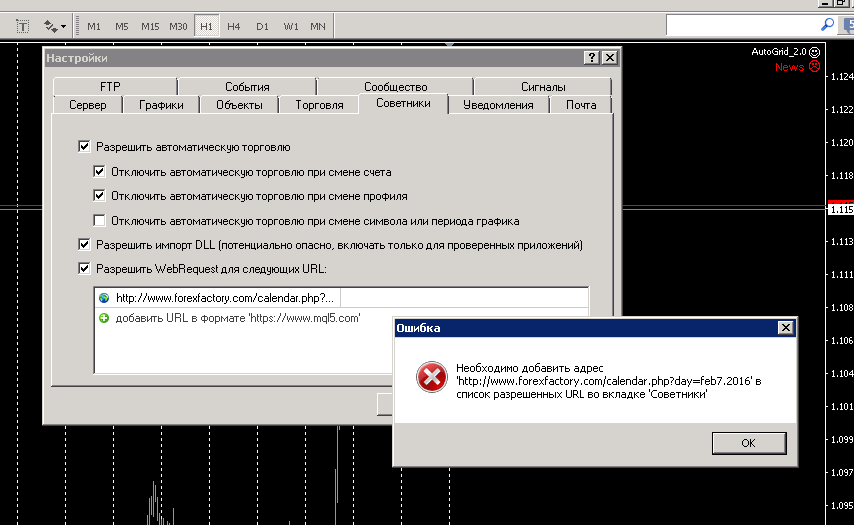Open the Графики tab

click(x=161, y=105)
